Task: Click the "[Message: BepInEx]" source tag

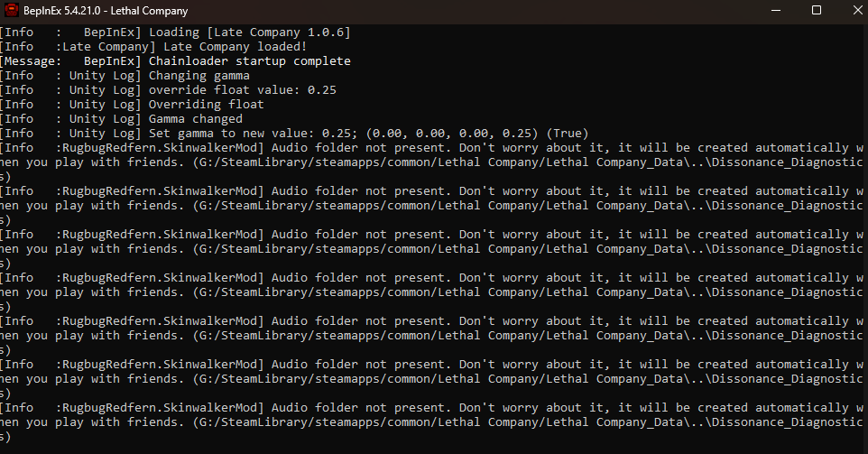Action: point(70,61)
